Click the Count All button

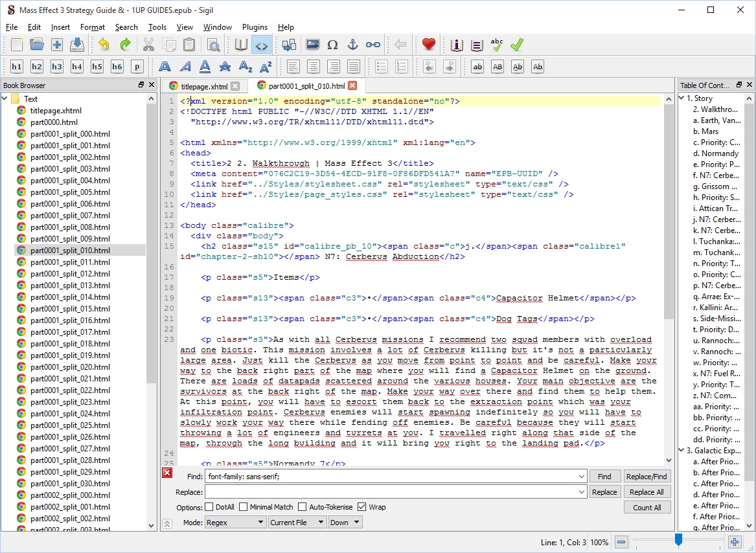647,508
